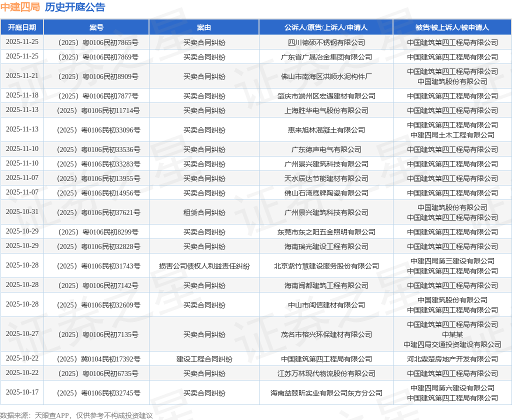Click plaintiff 广东省广晟冶金集团有限公司
This screenshot has height=420, width=512.
326,57
